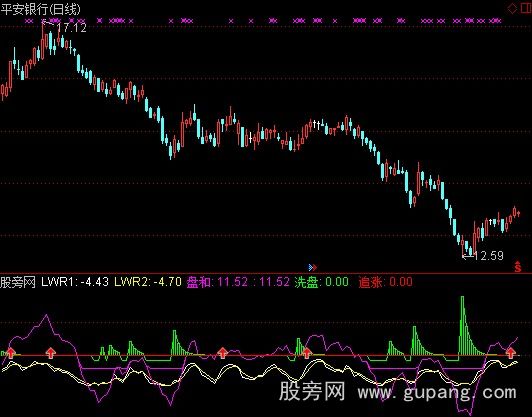Image resolution: width=532 pixels, height=417 pixels.
Task: Click the 洗盘: 0.00 indicator value
Action: pyautogui.click(x=321, y=282)
